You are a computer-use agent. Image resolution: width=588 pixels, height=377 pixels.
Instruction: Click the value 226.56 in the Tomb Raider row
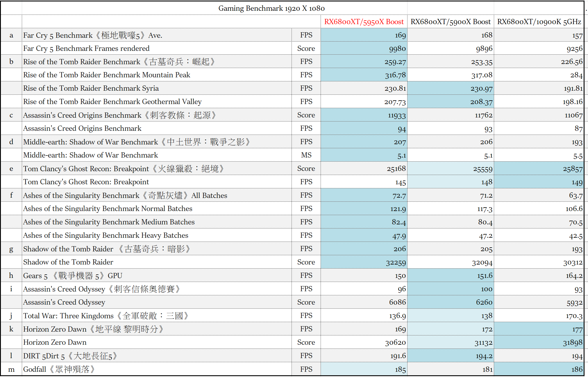(572, 62)
